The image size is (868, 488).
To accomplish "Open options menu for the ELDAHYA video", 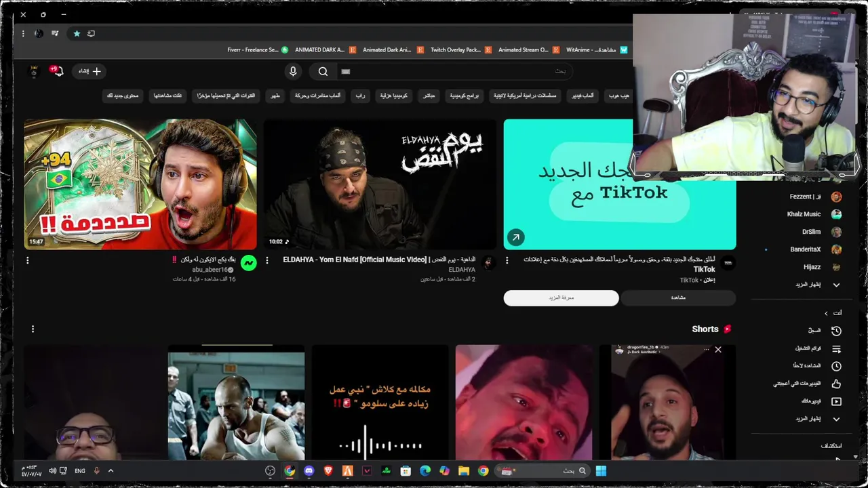I will pyautogui.click(x=267, y=260).
